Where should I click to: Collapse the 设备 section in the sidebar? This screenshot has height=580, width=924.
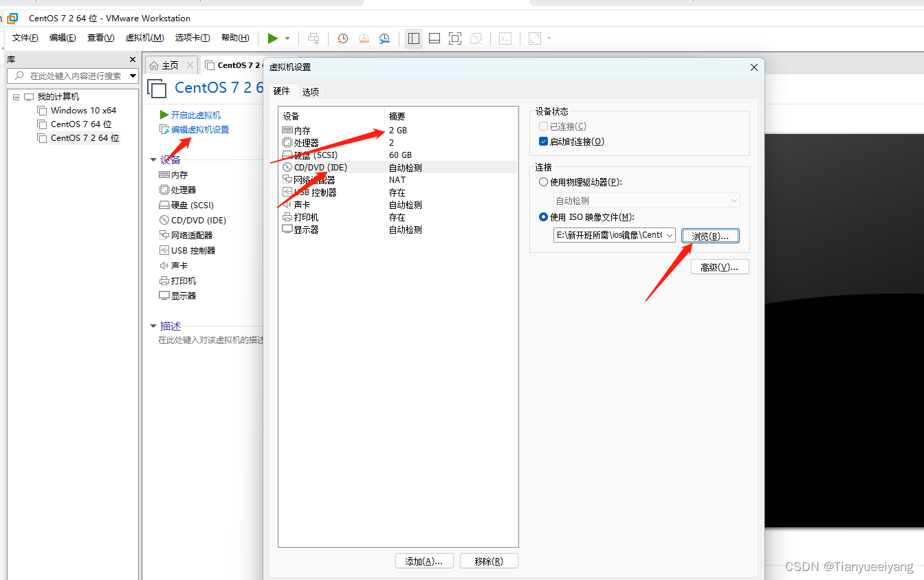[x=153, y=159]
